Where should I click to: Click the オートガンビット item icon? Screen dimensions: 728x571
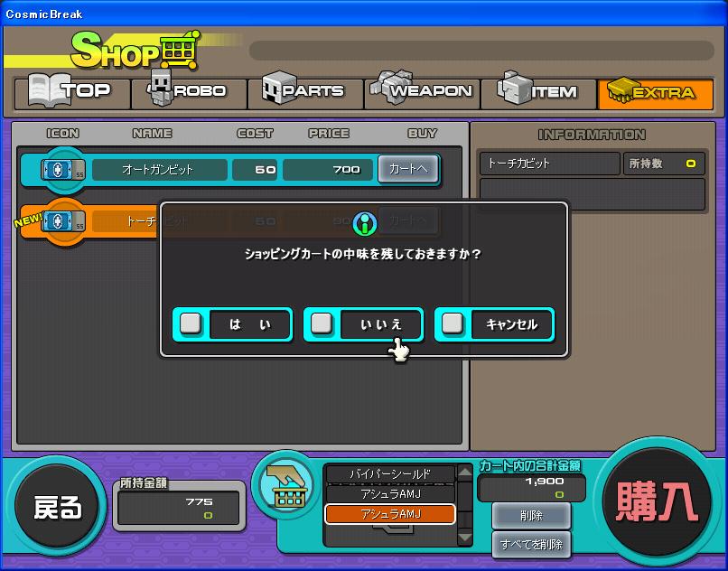(x=62, y=170)
